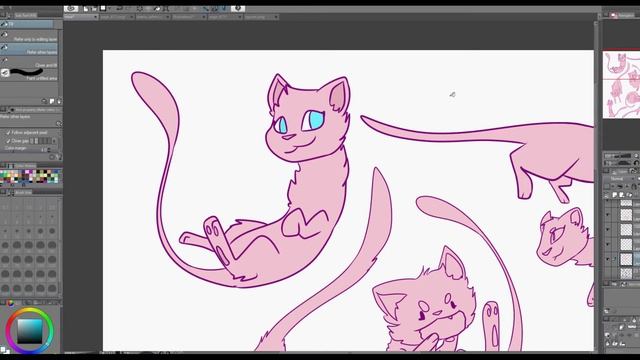Click the duplicate sub tool icon
The image size is (640, 360).
[52, 101]
